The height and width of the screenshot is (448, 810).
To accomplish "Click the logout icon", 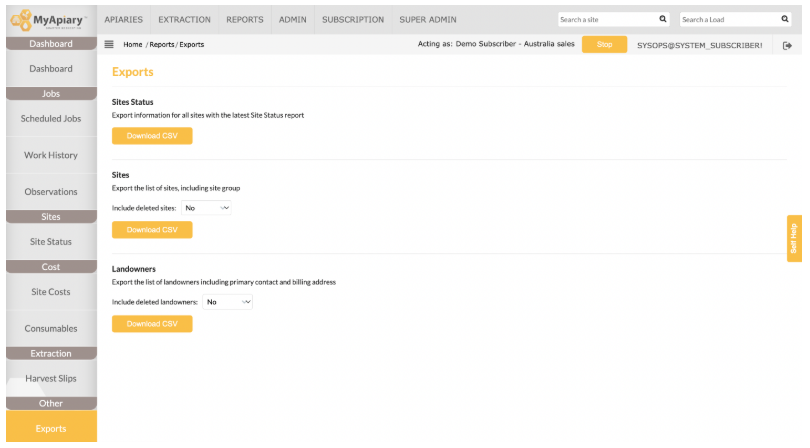I will pos(787,45).
